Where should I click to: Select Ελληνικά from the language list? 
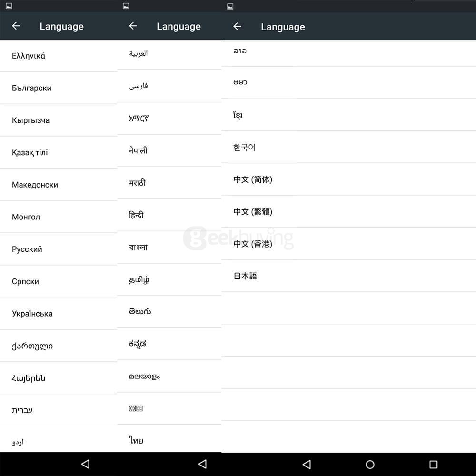click(x=29, y=56)
